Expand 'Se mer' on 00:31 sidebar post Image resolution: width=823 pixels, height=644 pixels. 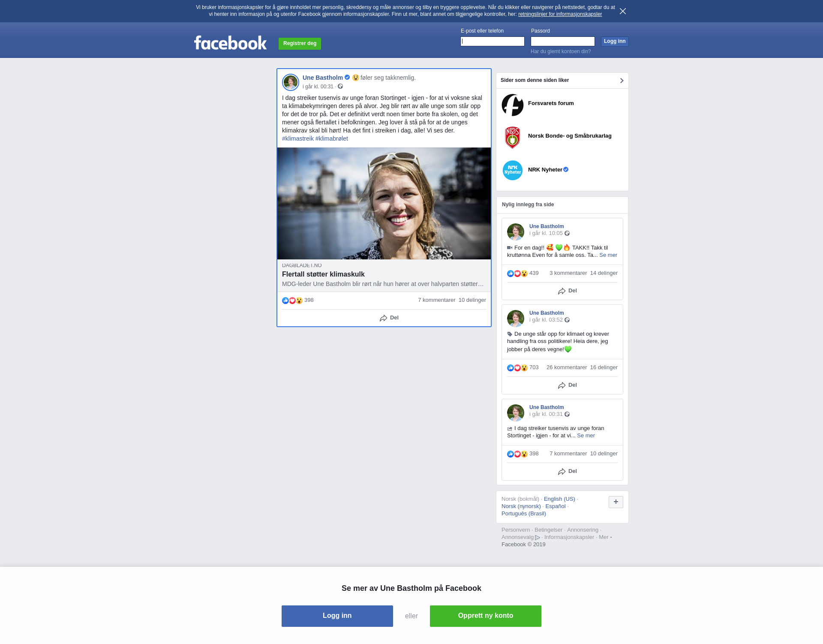(x=586, y=436)
